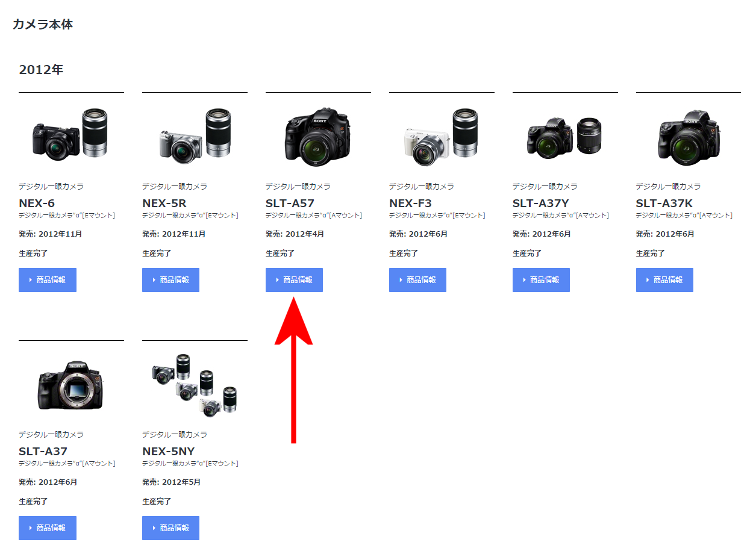This screenshot has height=557, width=756.
Task: Select the NEX-5NY model title
Action: [x=169, y=451]
